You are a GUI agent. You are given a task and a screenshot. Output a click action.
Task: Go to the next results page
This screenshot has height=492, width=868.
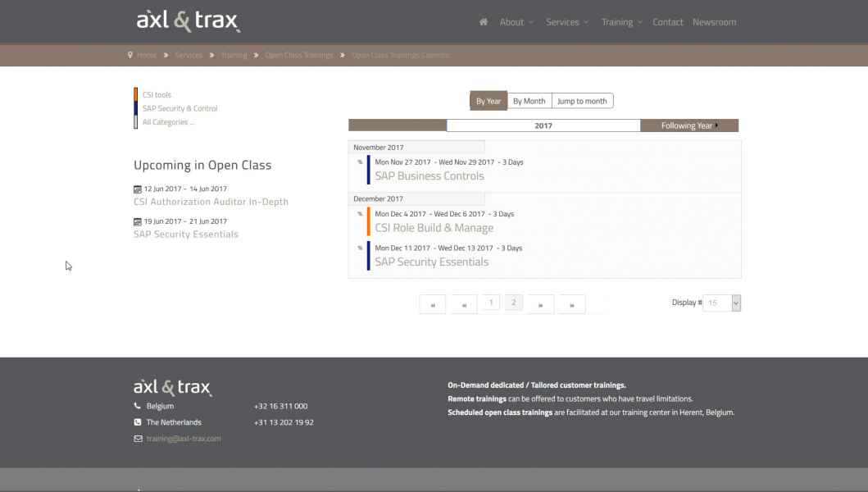click(540, 304)
